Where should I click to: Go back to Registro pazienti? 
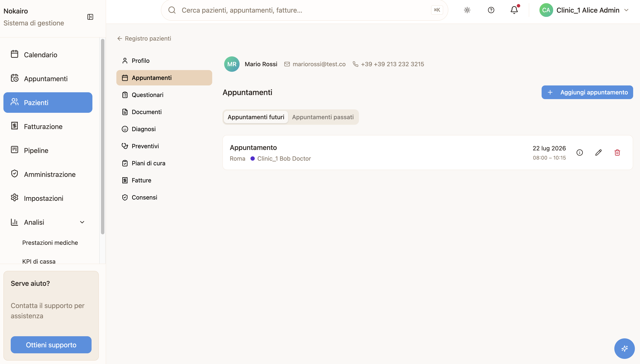[144, 38]
